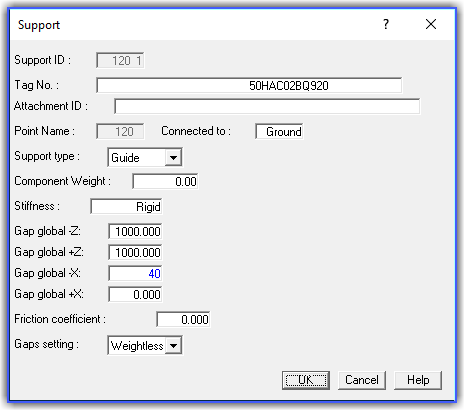Image resolution: width=465 pixels, height=411 pixels.
Task: Confirm the dialog with OK button
Action: pos(306,380)
